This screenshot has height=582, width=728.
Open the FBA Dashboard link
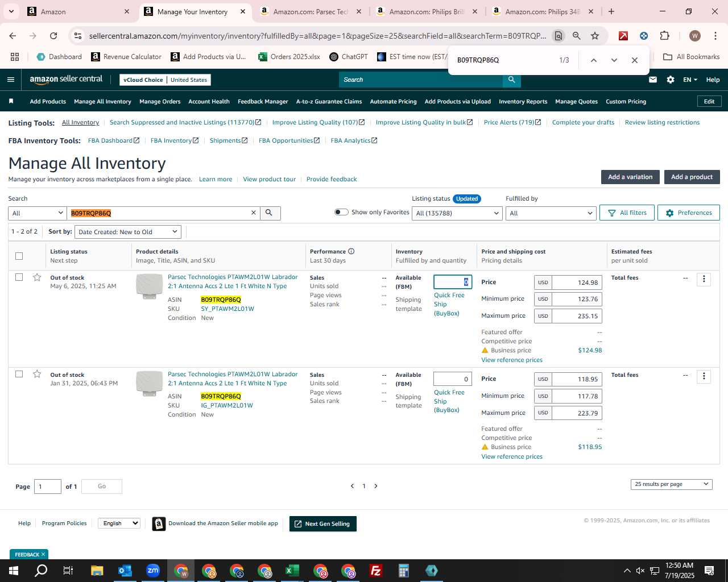point(113,140)
